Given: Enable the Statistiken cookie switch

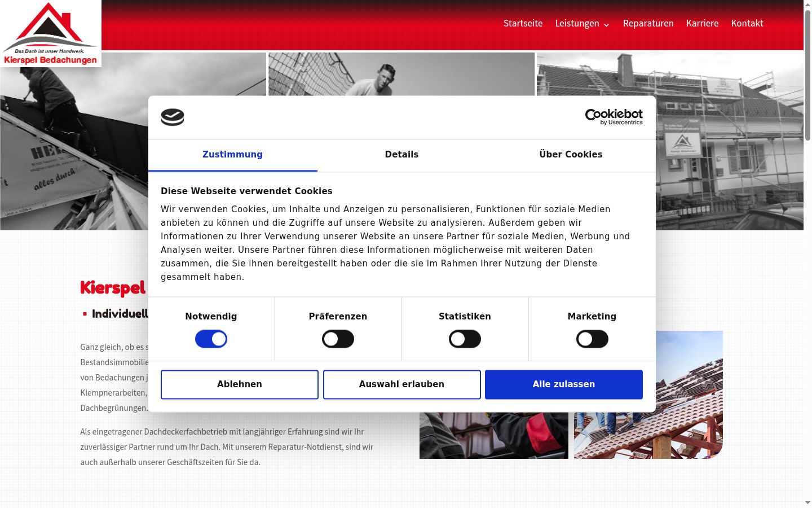Looking at the screenshot, I should (465, 339).
